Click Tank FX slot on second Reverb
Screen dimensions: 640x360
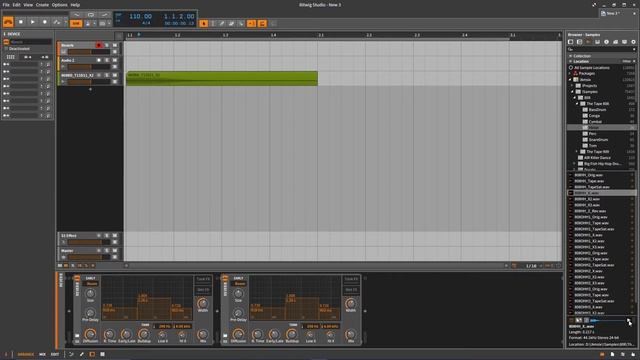(x=351, y=279)
